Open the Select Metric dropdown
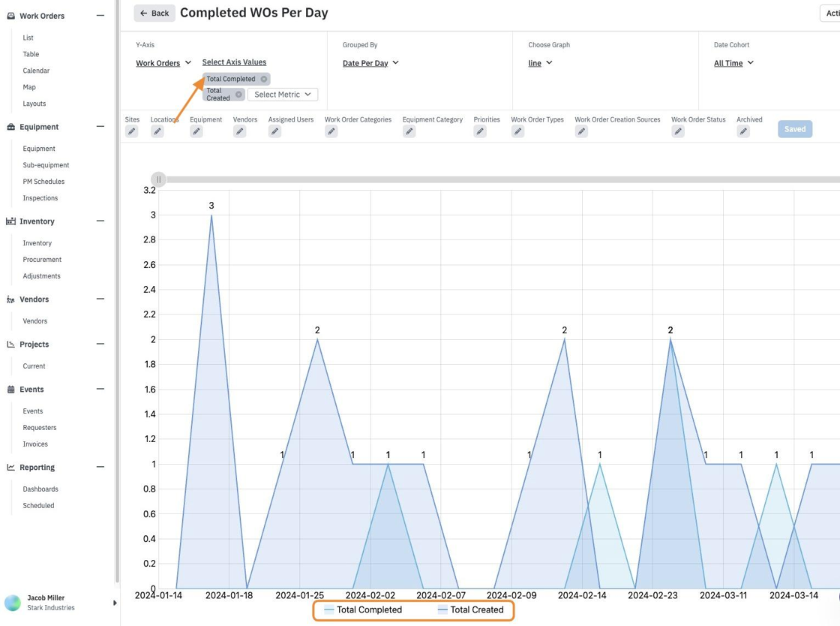Image resolution: width=840 pixels, height=626 pixels. (x=282, y=95)
